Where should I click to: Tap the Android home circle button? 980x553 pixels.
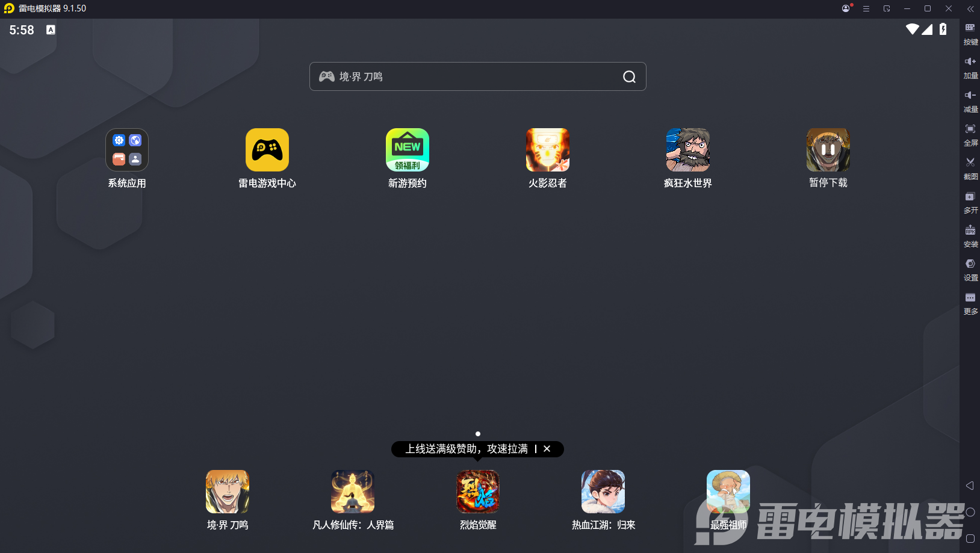click(970, 512)
